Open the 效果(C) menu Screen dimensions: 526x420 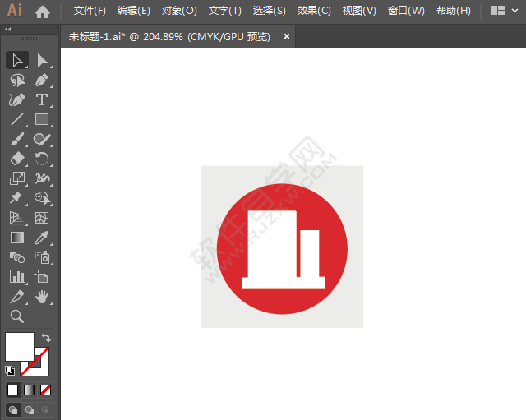(x=314, y=11)
